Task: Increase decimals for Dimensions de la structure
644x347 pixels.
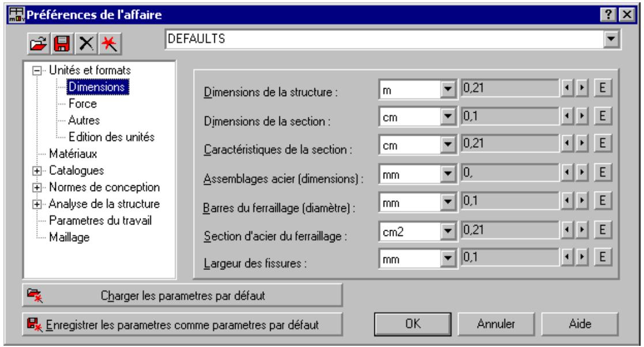Action: 582,88
